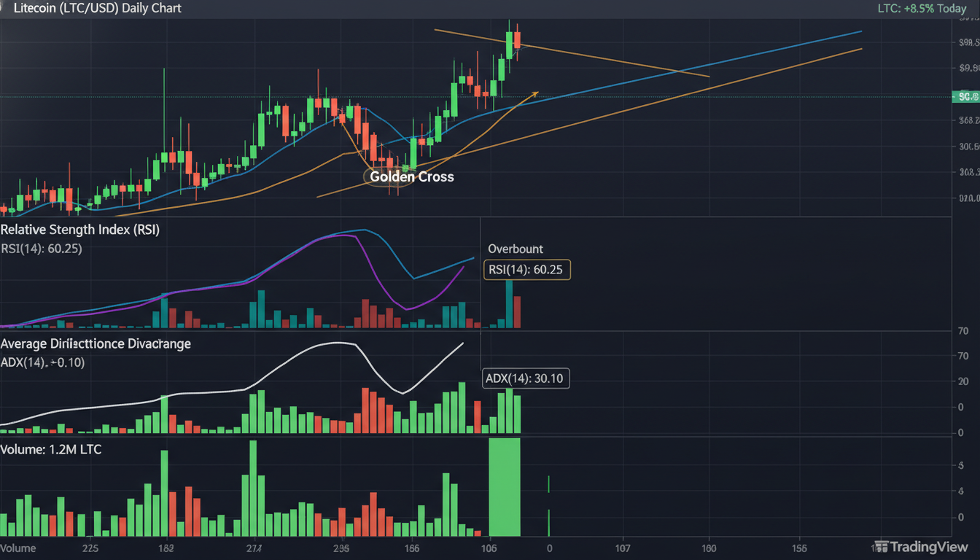Expand the Relative Strength Index header
Image resolution: width=980 pixels, height=560 pixels.
tap(80, 229)
